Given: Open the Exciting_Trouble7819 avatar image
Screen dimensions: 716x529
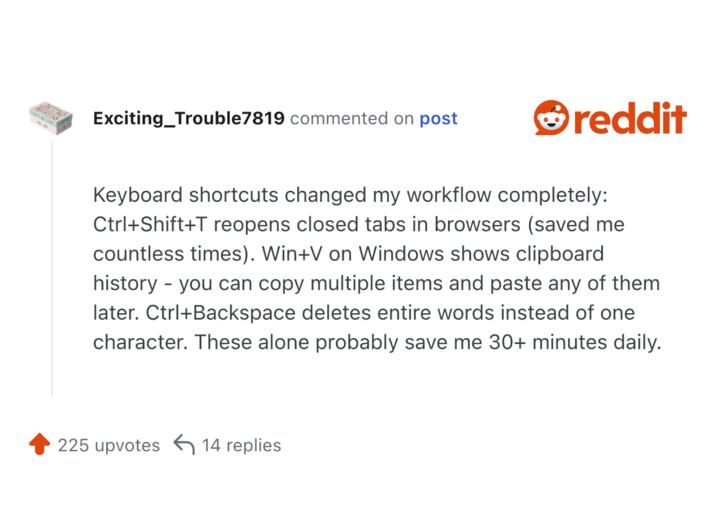Looking at the screenshot, I should tap(51, 118).
